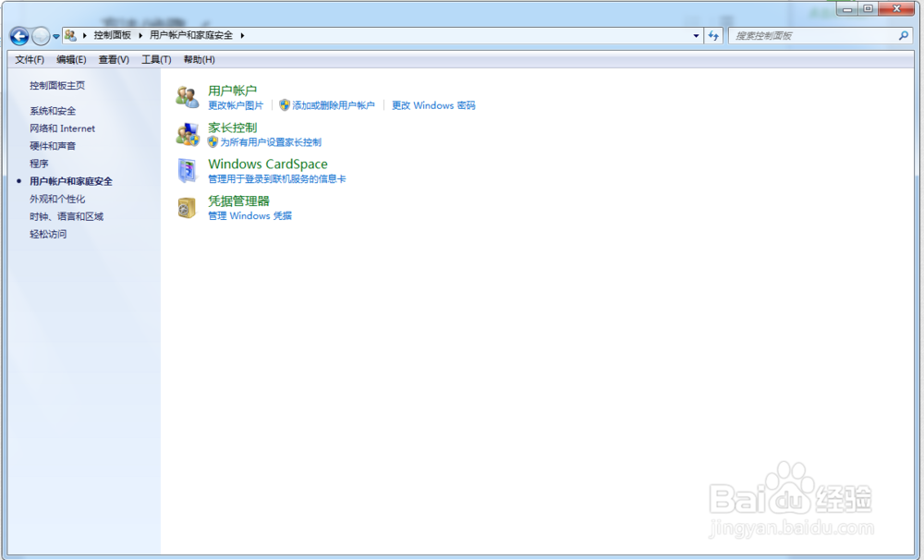Open the 文件(F) menu
924x560 pixels.
click(x=30, y=59)
